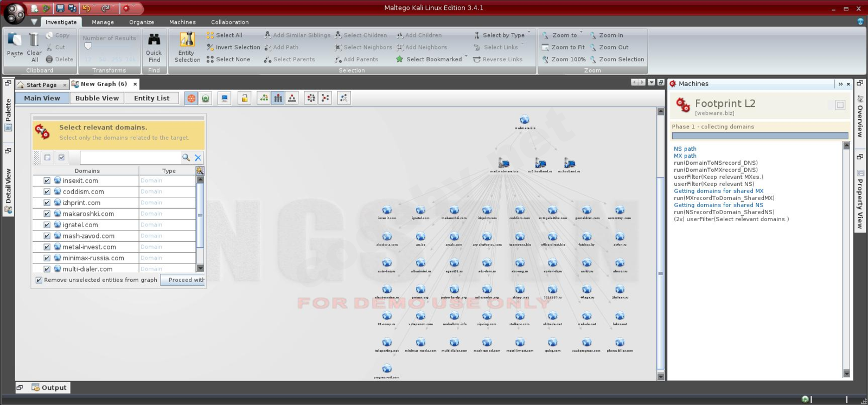868x405 pixels.
Task: Click the Quick Find binoculars icon
Action: pyautogui.click(x=154, y=40)
